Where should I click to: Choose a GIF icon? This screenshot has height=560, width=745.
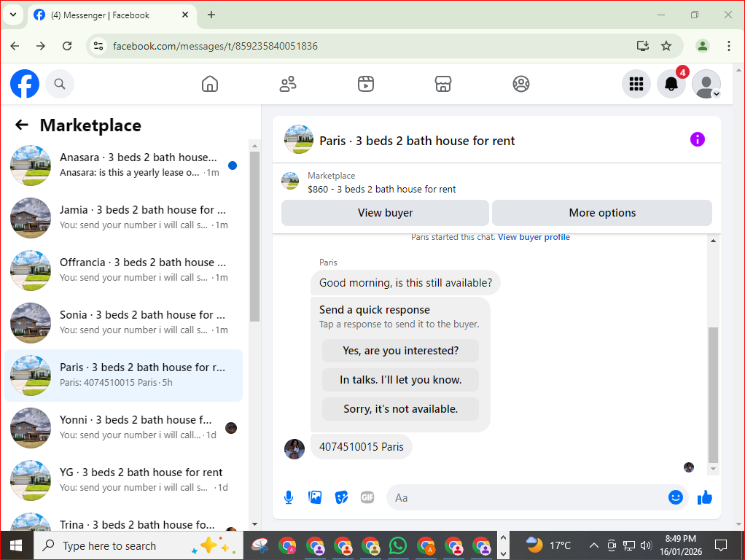point(367,498)
